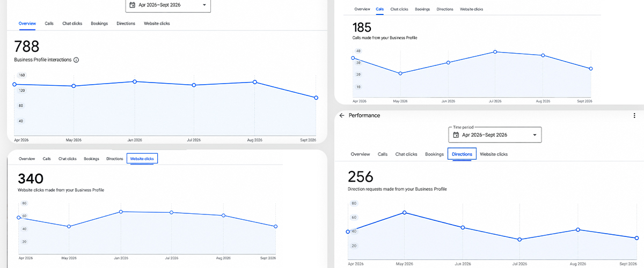Viewport: 644px width, 268px height.
Task: Open Chat clicks tab in the 340 website clicks panel
Action: click(68, 159)
